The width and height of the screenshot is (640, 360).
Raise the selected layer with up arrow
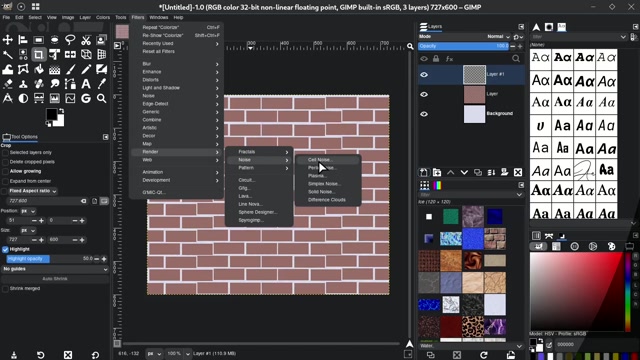[450, 172]
